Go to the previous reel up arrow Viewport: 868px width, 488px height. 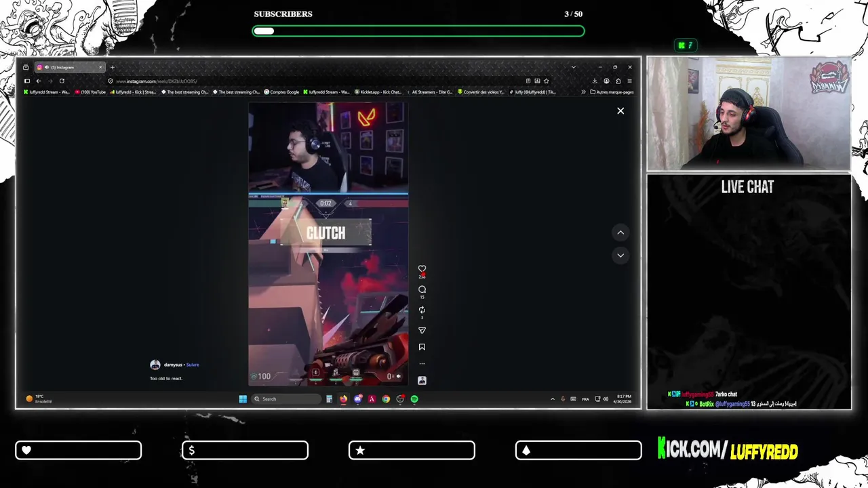(x=620, y=232)
